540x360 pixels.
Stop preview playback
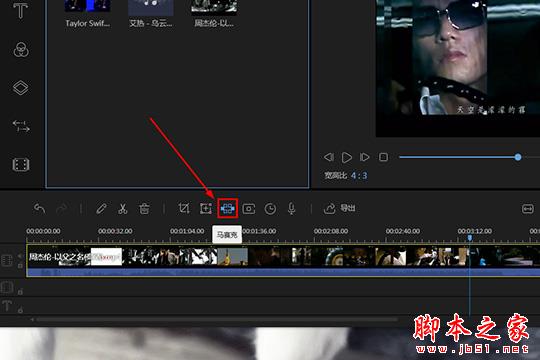tap(383, 157)
